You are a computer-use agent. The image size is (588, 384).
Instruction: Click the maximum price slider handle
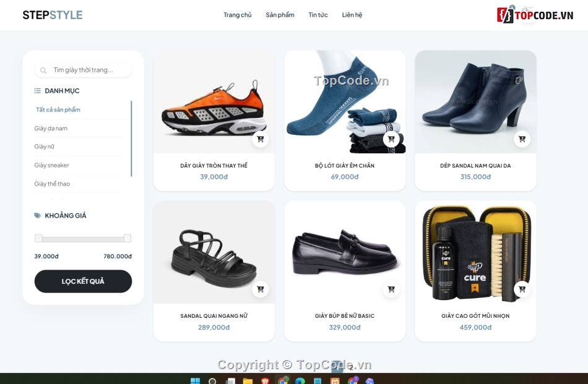(128, 238)
